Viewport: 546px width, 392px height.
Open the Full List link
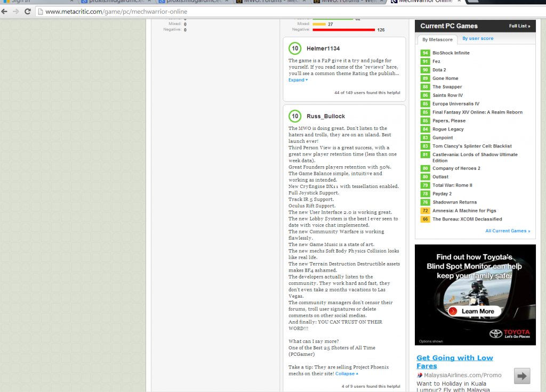coord(519,26)
